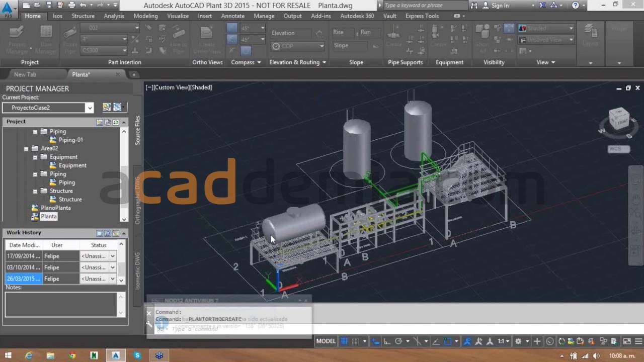
Task: Click the [Shaded] visual style label
Action: tap(201, 87)
